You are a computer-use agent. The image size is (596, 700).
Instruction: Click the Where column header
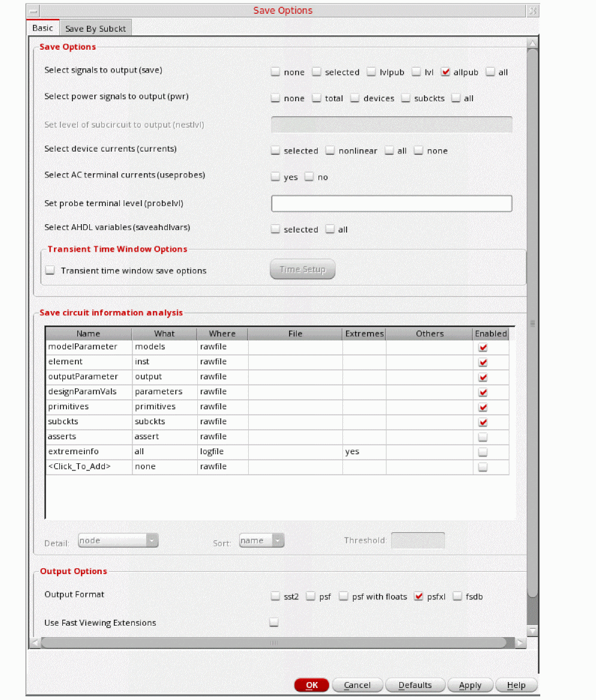point(222,333)
